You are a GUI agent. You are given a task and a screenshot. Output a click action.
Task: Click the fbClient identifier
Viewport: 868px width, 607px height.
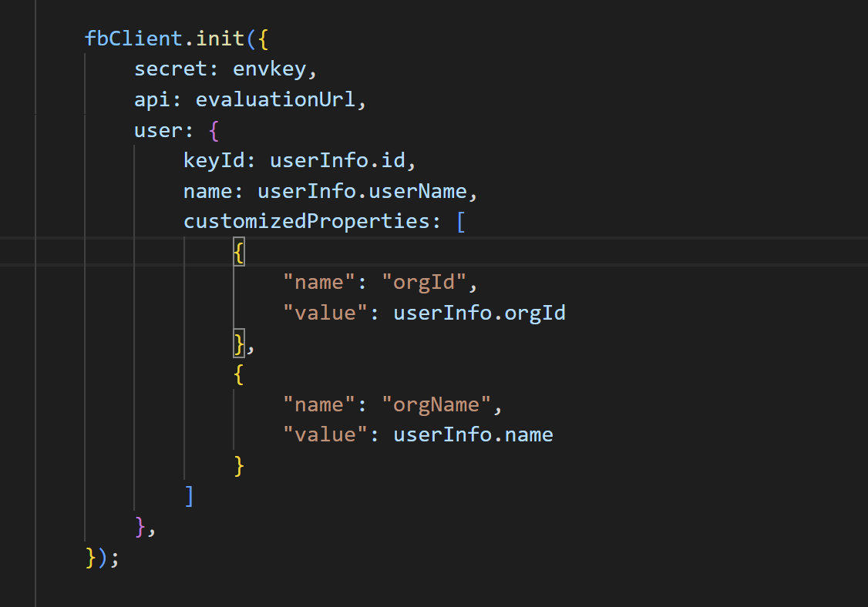133,39
